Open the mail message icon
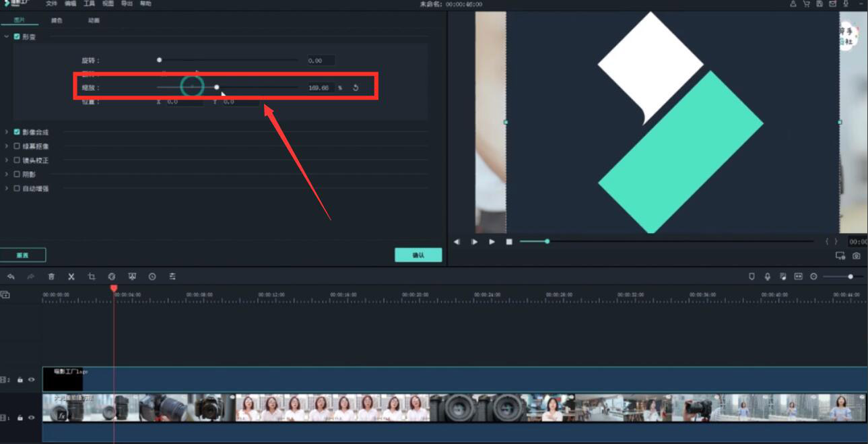Viewport: 868px width, 444px height. [x=833, y=4]
